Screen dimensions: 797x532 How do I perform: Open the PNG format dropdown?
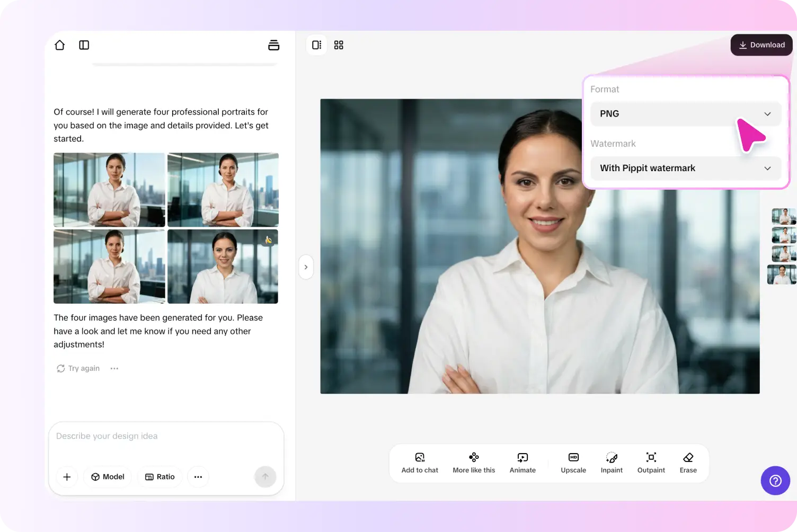pyautogui.click(x=686, y=114)
